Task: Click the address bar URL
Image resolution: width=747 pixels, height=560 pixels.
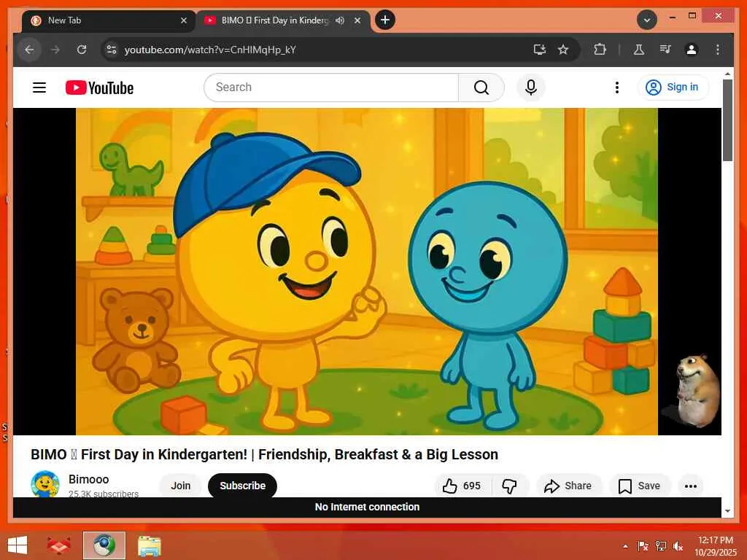Action: click(210, 50)
